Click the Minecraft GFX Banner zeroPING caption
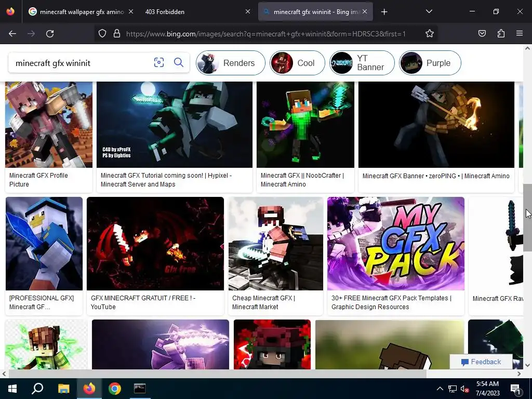This screenshot has width=532, height=399. coord(436,176)
